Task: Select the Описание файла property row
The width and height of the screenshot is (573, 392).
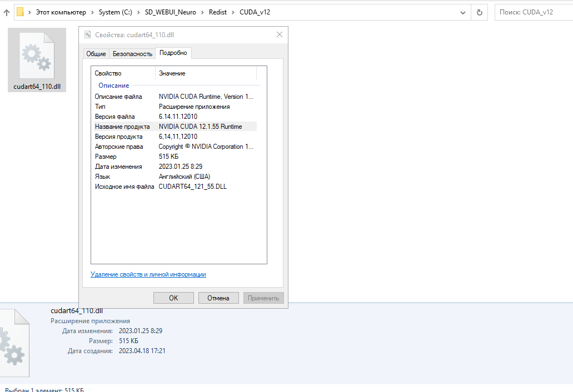Action: click(176, 97)
